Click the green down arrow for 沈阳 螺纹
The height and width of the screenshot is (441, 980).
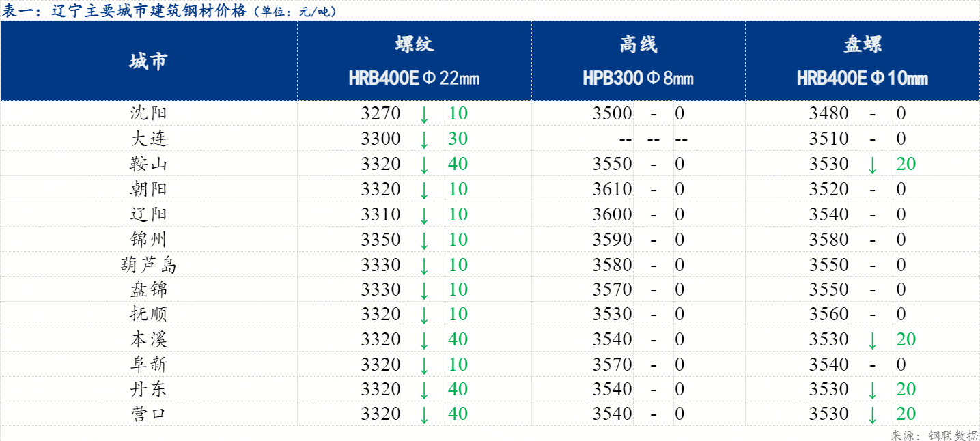(x=424, y=114)
